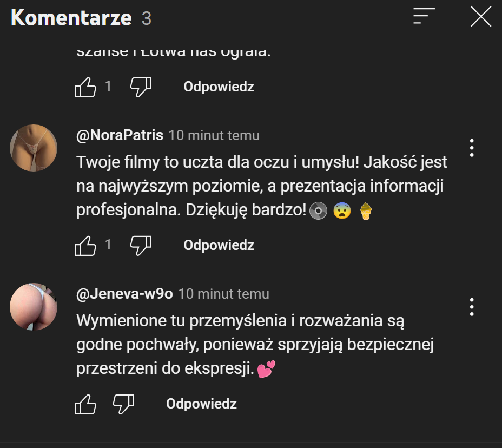502x448 pixels.
Task: Click the @NoraPatris profile picture
Action: 34,148
